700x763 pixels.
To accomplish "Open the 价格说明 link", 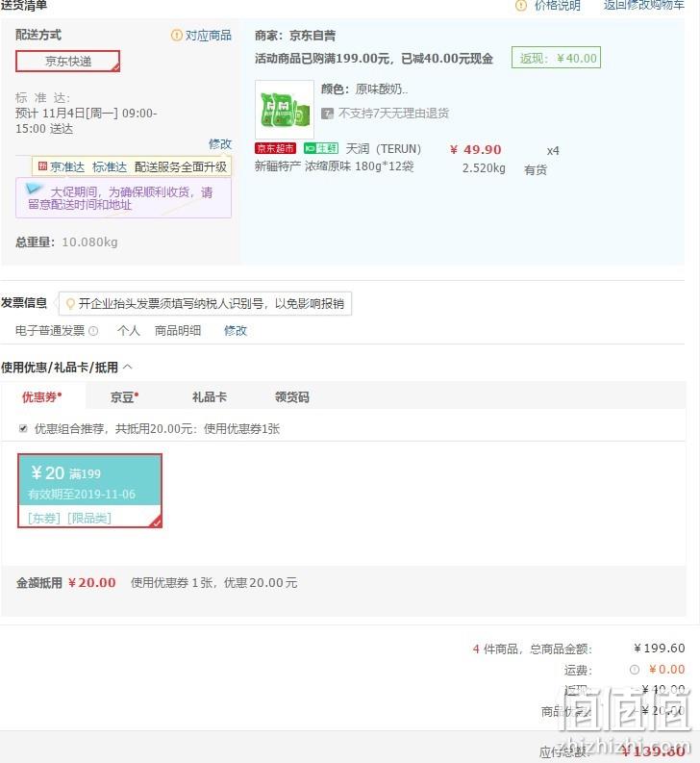I will coord(557,6).
